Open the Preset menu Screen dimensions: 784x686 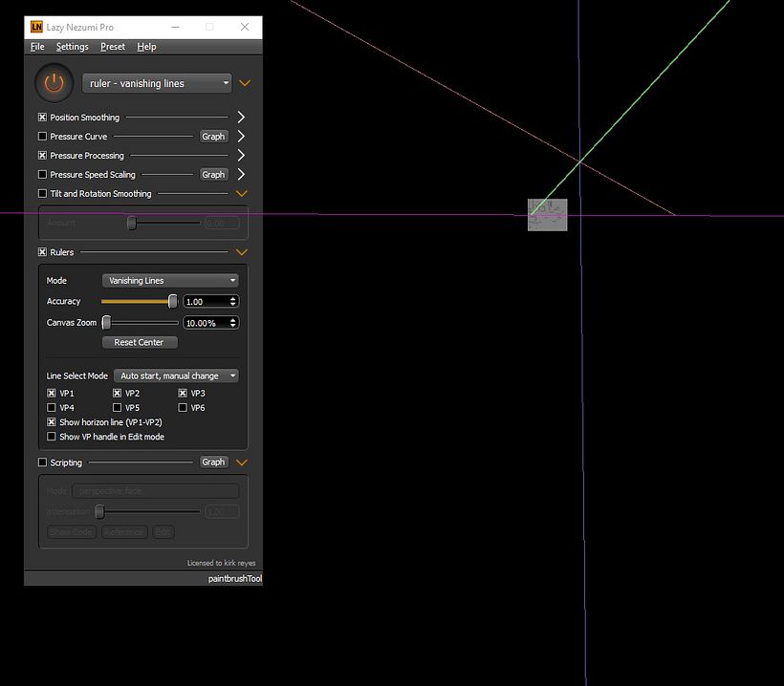pyautogui.click(x=113, y=47)
